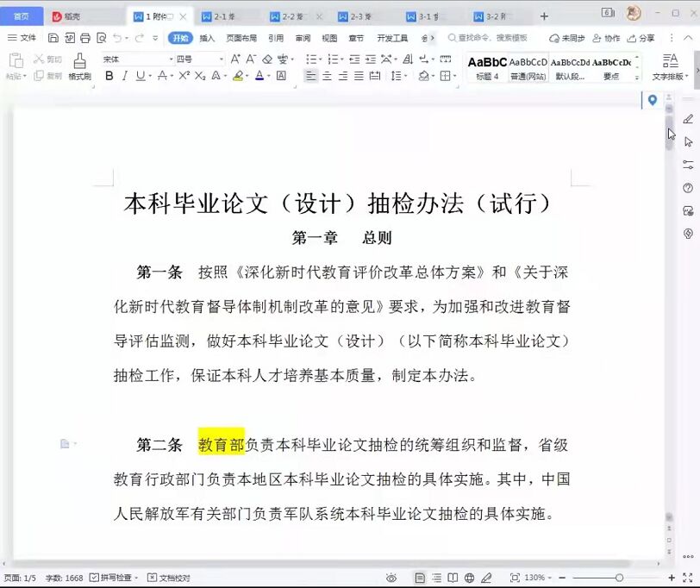The width and height of the screenshot is (700, 588).
Task: Expand the zoom percentage 130% dropdown
Action: [x=538, y=578]
